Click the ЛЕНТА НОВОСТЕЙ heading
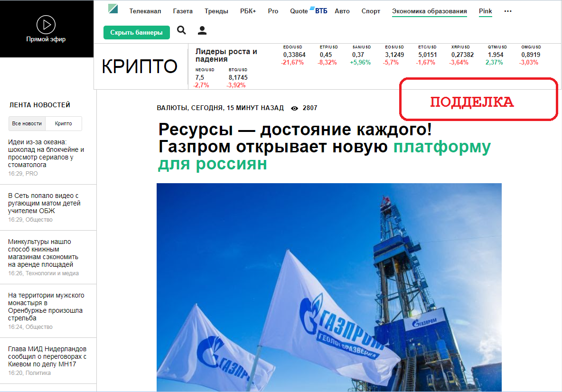562x392 pixels. tap(40, 105)
